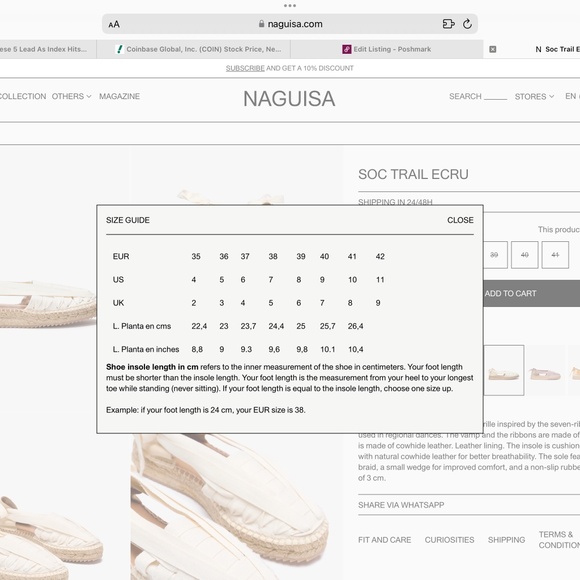Open the Safari reader text size AA button
580x580 pixels.
click(114, 24)
